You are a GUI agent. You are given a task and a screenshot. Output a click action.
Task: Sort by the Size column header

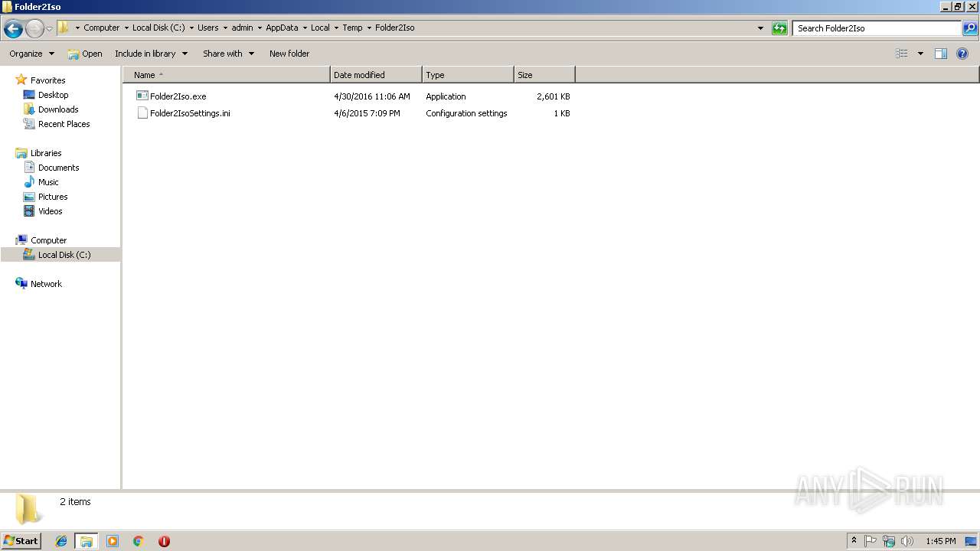(544, 75)
